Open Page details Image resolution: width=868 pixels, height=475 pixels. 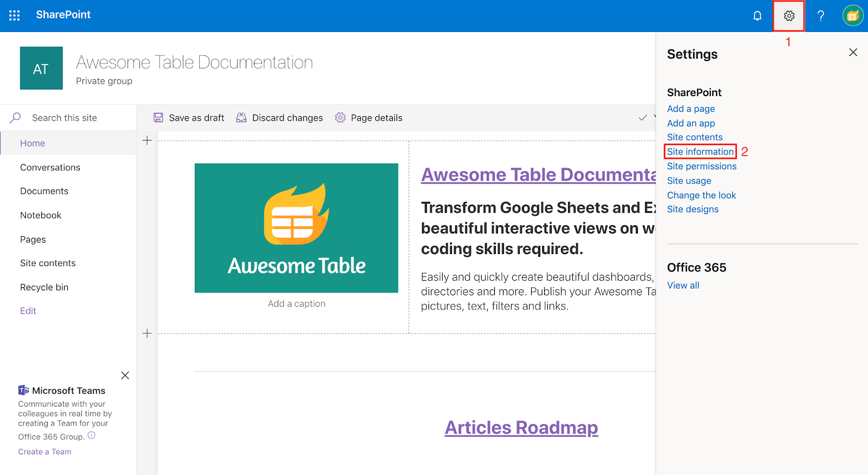coord(369,118)
